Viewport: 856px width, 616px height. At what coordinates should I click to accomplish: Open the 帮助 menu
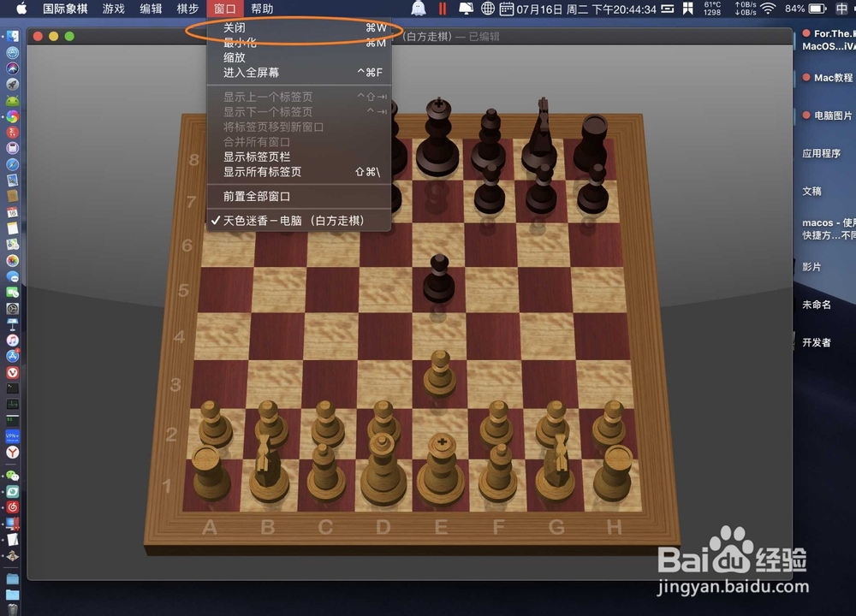pos(261,9)
